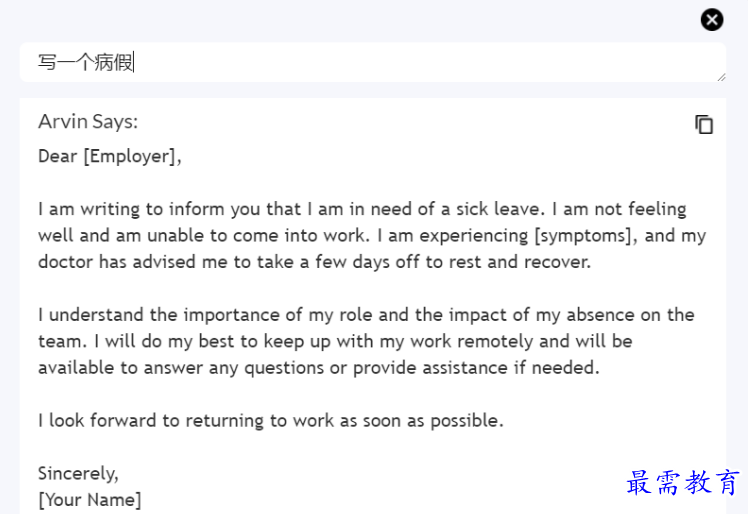
Task: Click the phrase 'importance of my role'
Action: 278,315
